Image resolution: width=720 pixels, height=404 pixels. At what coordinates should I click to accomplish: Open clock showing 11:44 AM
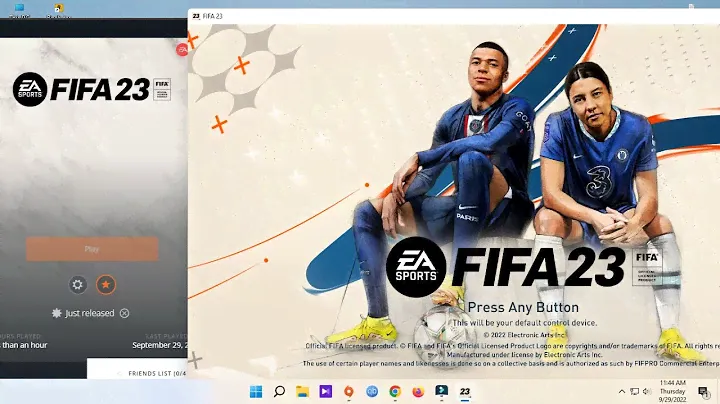(671, 391)
